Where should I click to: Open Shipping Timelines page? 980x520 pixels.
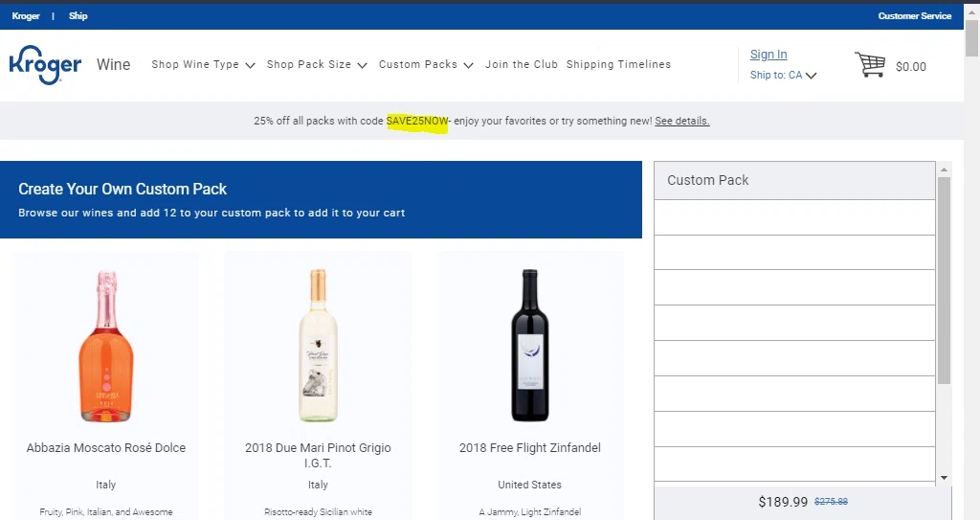pos(618,65)
